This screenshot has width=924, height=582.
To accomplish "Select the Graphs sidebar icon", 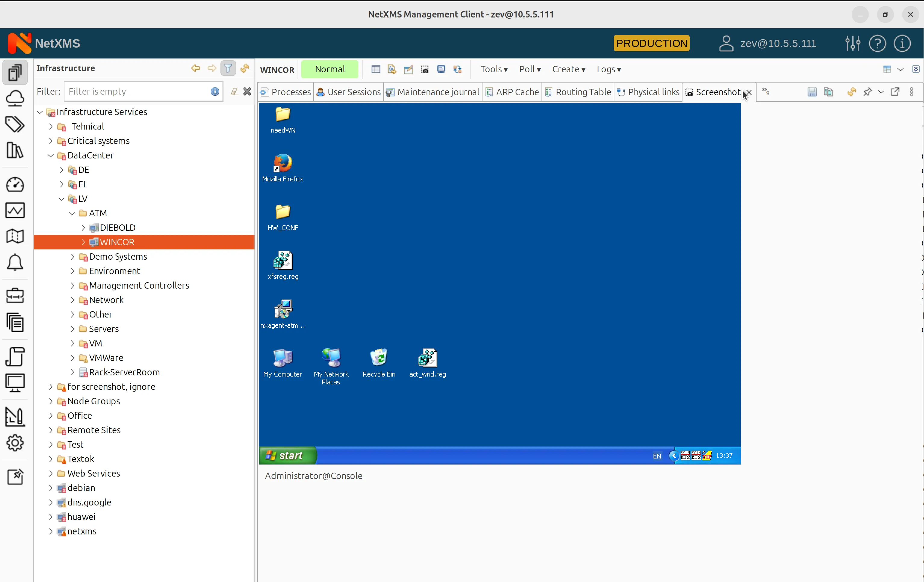I will pyautogui.click(x=15, y=210).
